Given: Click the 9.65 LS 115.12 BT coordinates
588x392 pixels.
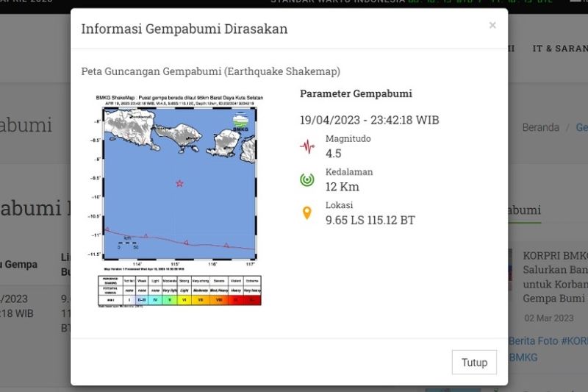Looking at the screenshot, I should pyautogui.click(x=370, y=220).
